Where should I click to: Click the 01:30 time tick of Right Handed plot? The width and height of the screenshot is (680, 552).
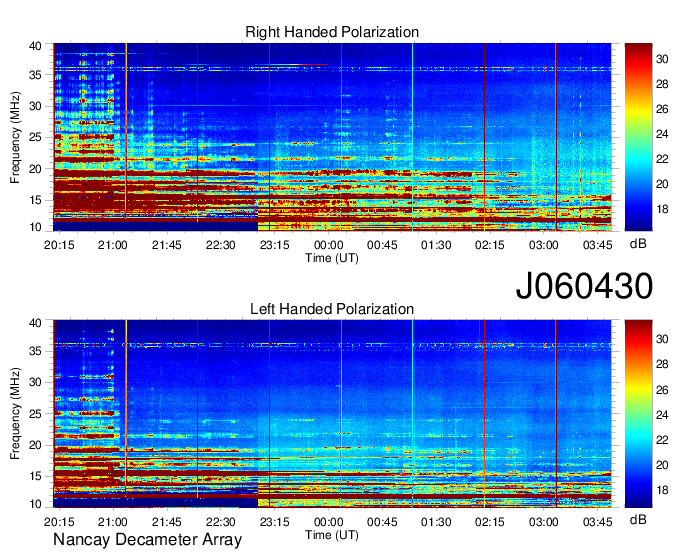pos(436,245)
